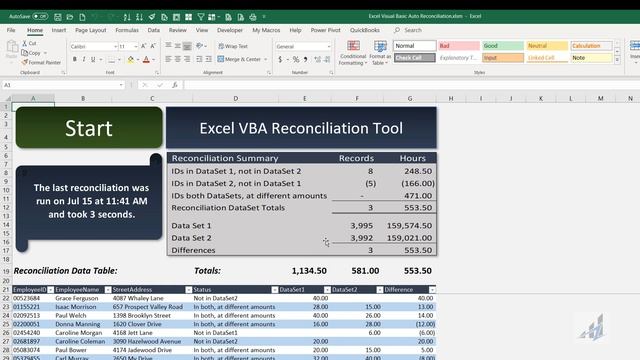
Task: Toggle Wrap Text
Action: (233, 46)
